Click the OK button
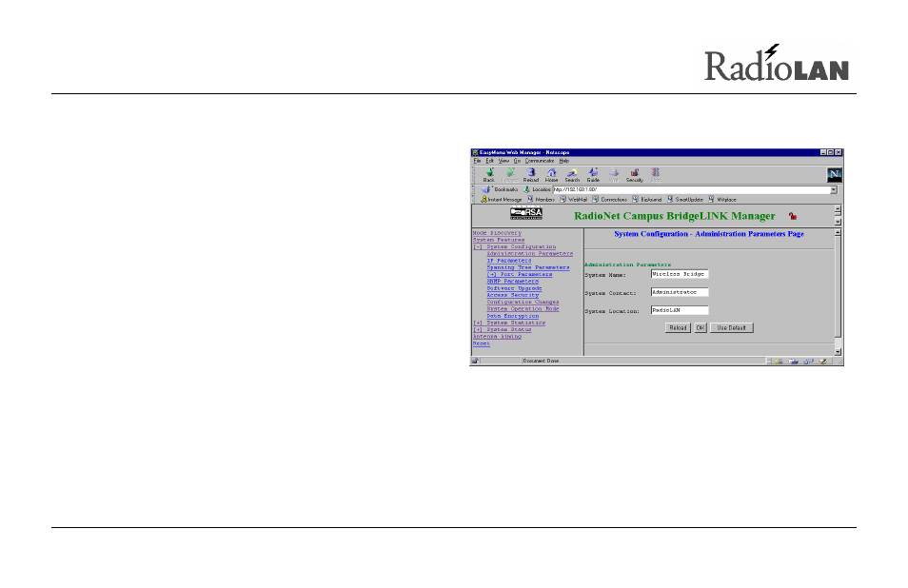This screenshot has height=588, width=908. [701, 327]
